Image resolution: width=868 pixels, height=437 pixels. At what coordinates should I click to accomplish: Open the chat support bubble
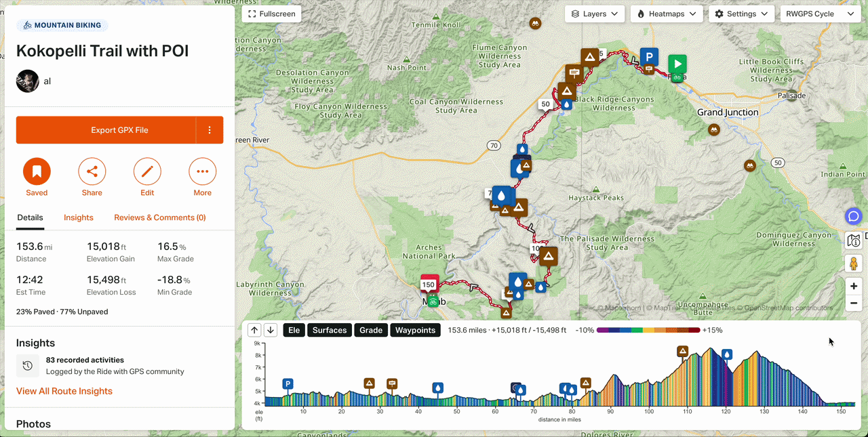coord(853,216)
